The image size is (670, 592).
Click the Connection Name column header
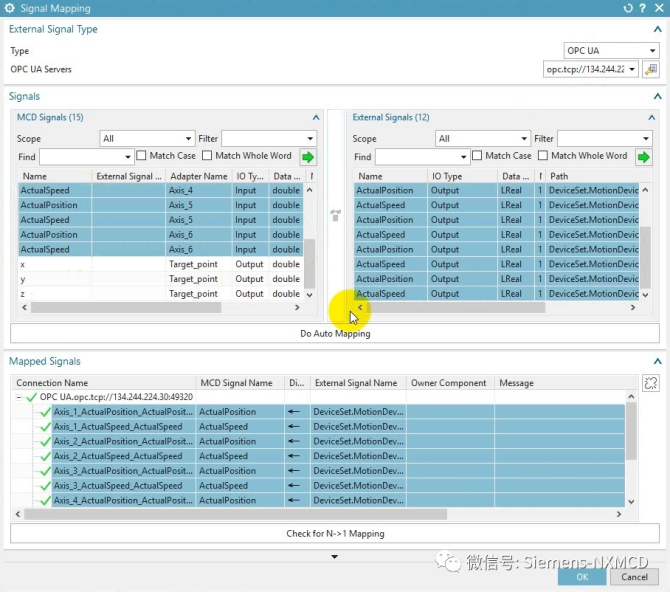pyautogui.click(x=104, y=383)
